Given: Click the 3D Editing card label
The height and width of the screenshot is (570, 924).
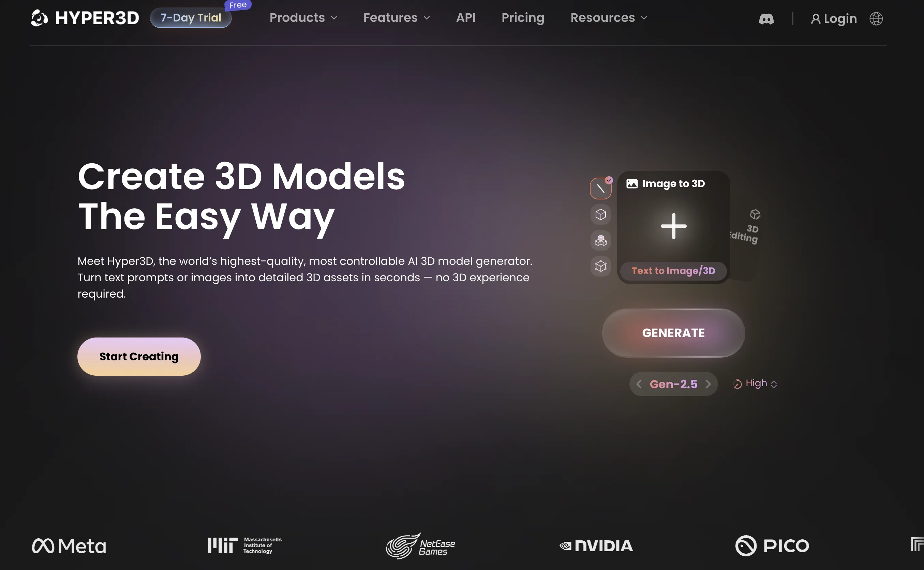Looking at the screenshot, I should 745,234.
